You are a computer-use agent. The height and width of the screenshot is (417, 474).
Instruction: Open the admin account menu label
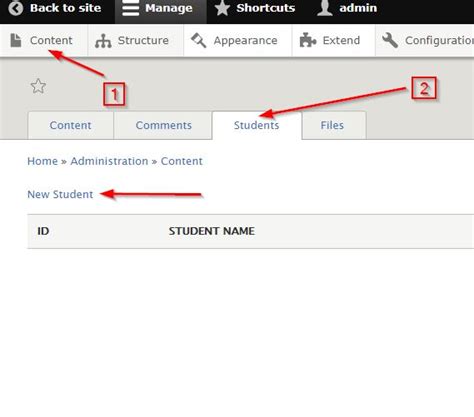click(x=358, y=8)
